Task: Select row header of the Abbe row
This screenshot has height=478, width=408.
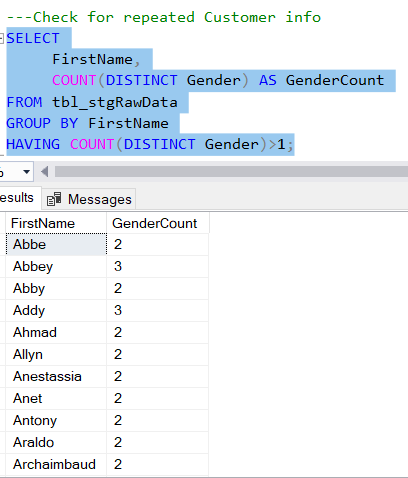Action: [3, 244]
